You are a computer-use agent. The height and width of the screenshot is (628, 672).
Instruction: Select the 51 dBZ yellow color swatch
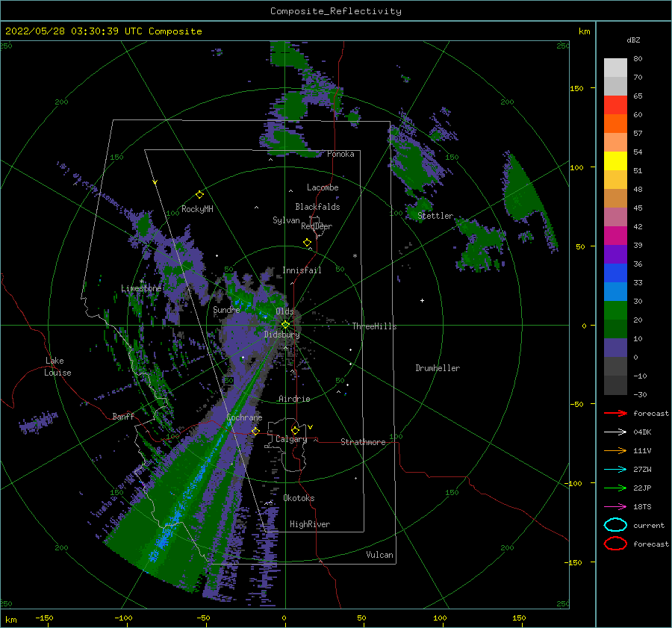pos(615,161)
